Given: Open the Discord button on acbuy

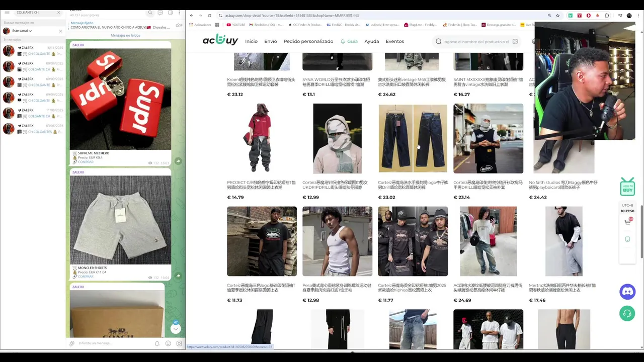Looking at the screenshot, I should point(627,292).
